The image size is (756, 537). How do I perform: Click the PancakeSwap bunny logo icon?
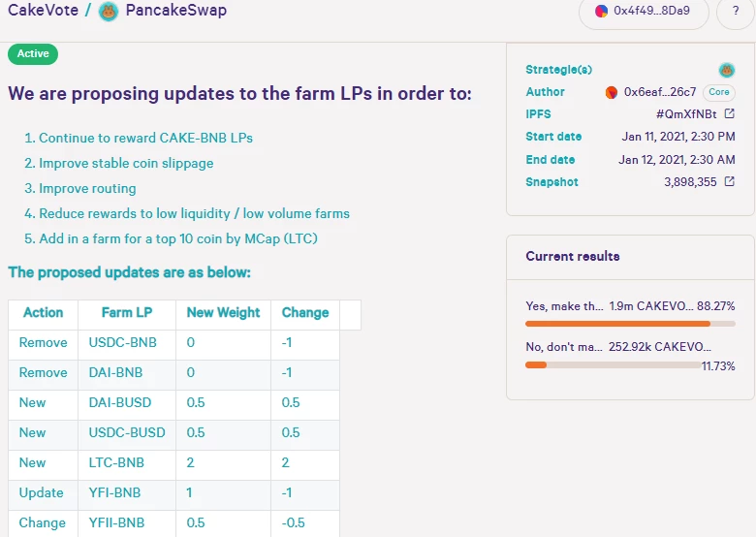(x=108, y=11)
